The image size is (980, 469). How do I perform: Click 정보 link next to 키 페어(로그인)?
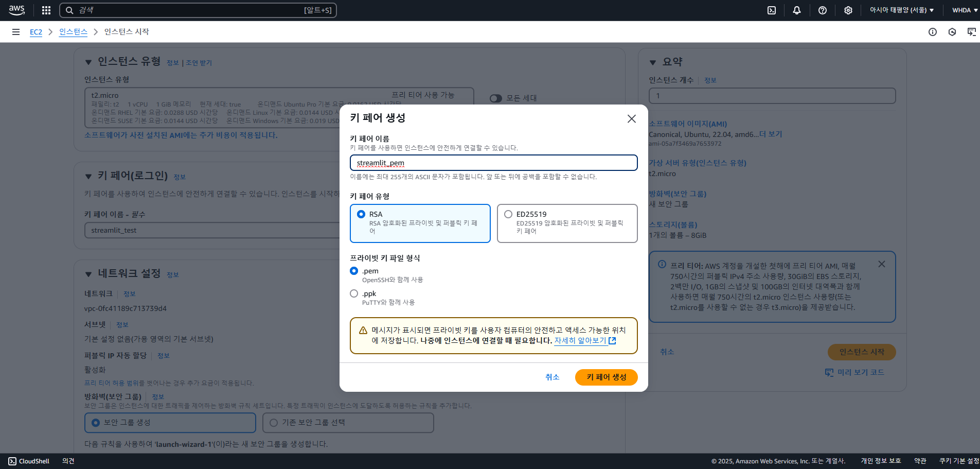click(180, 177)
